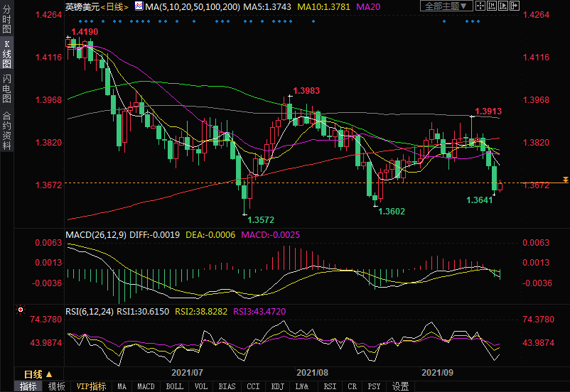Click the RSI panel circle icon
Screen dimensions: 570x392
(x=20, y=310)
